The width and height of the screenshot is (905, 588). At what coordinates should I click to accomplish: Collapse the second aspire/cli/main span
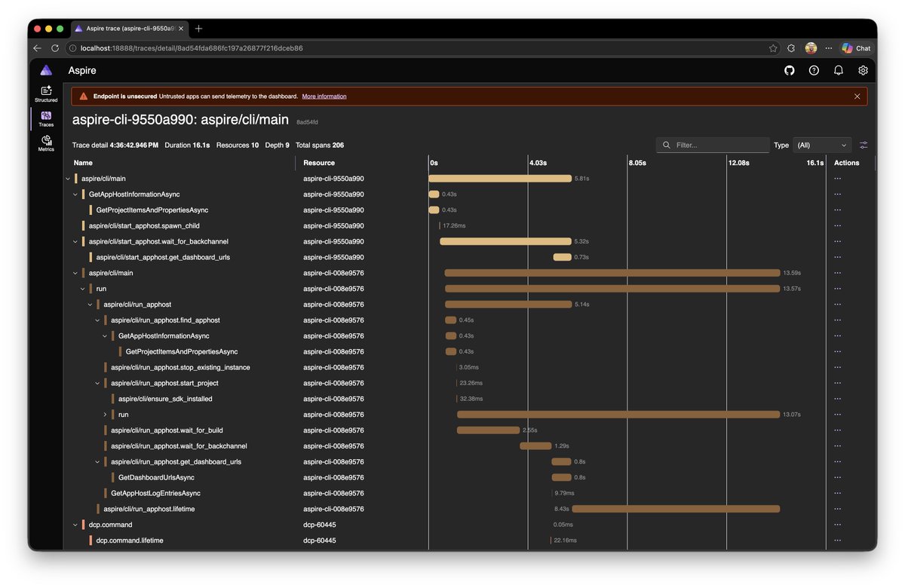[75, 273]
